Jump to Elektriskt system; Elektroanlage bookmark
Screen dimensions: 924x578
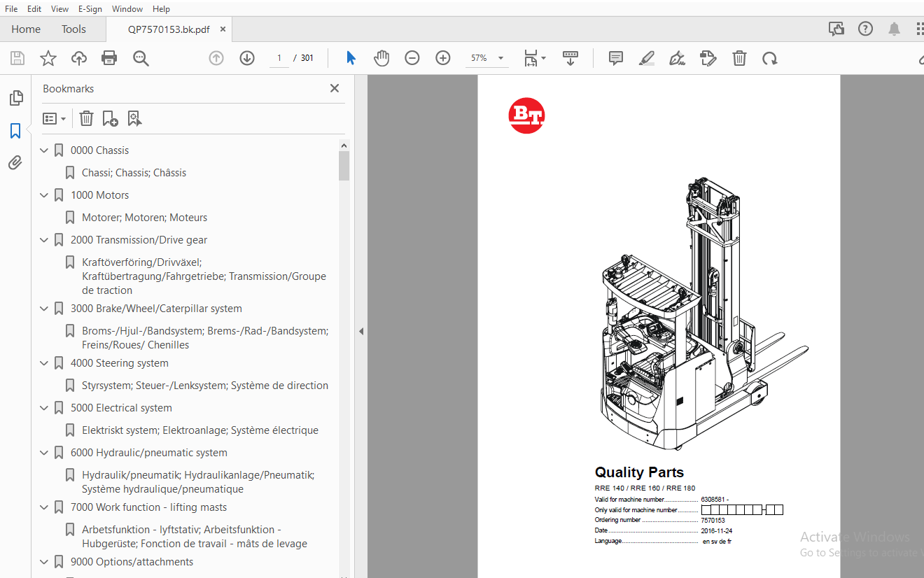tap(199, 430)
